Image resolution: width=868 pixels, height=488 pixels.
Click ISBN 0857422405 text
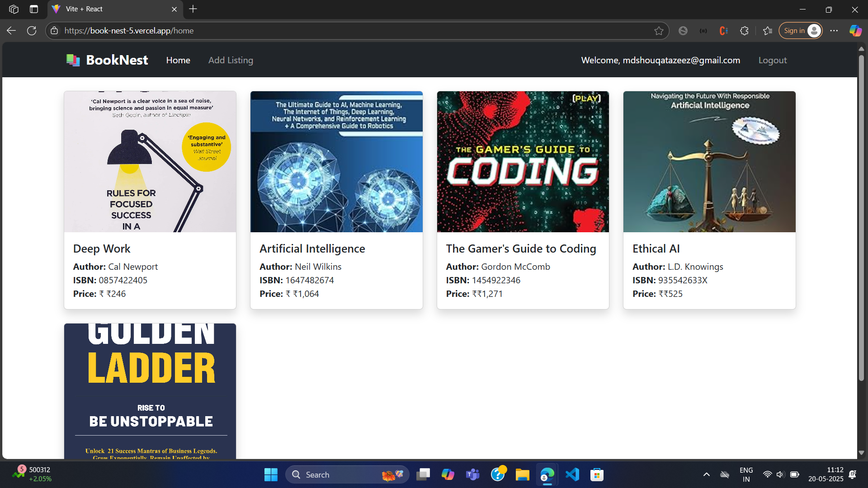pos(110,280)
